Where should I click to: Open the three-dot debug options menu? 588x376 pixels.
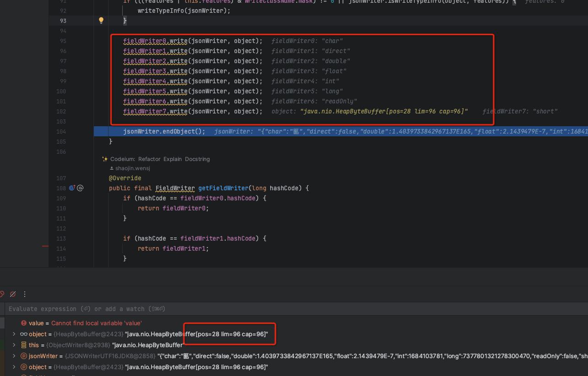[25, 294]
